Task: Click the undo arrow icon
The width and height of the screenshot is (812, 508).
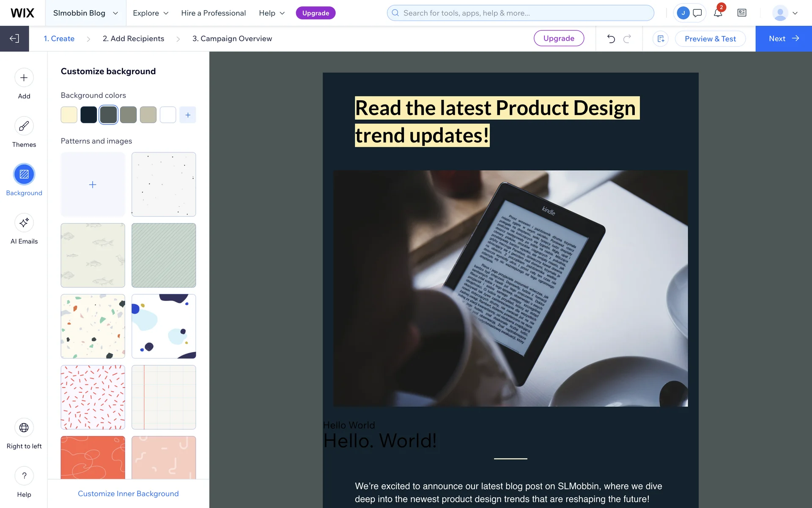Action: (611, 39)
